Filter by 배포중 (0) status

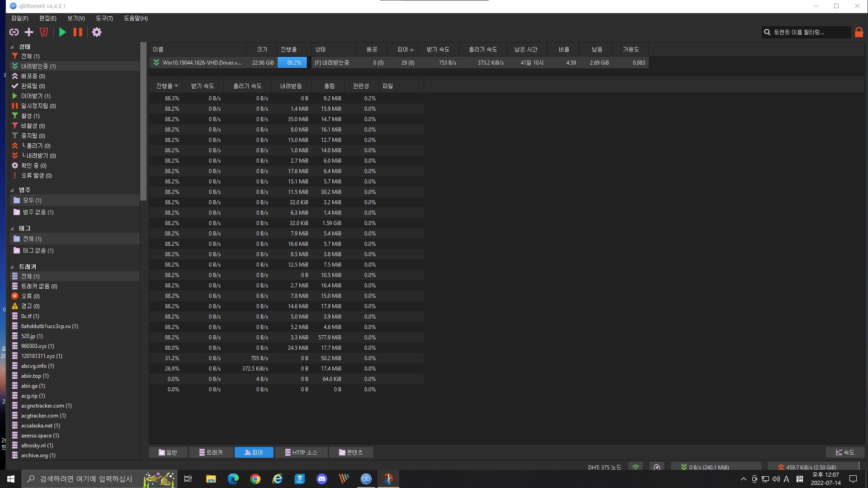point(75,76)
